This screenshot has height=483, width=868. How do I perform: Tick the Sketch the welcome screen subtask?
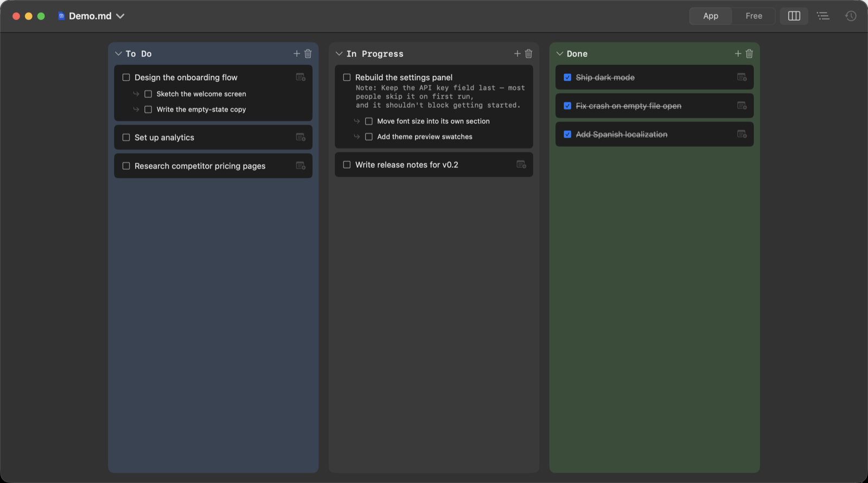point(148,94)
